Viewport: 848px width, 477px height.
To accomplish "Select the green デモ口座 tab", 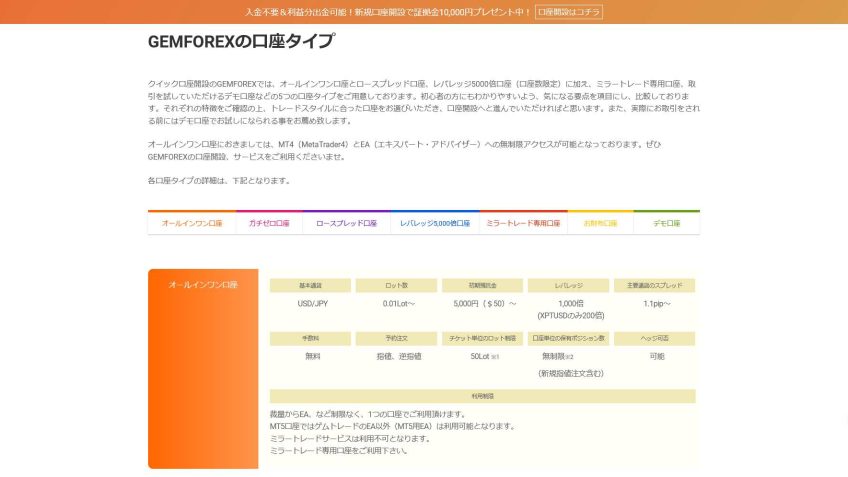I will pos(667,223).
